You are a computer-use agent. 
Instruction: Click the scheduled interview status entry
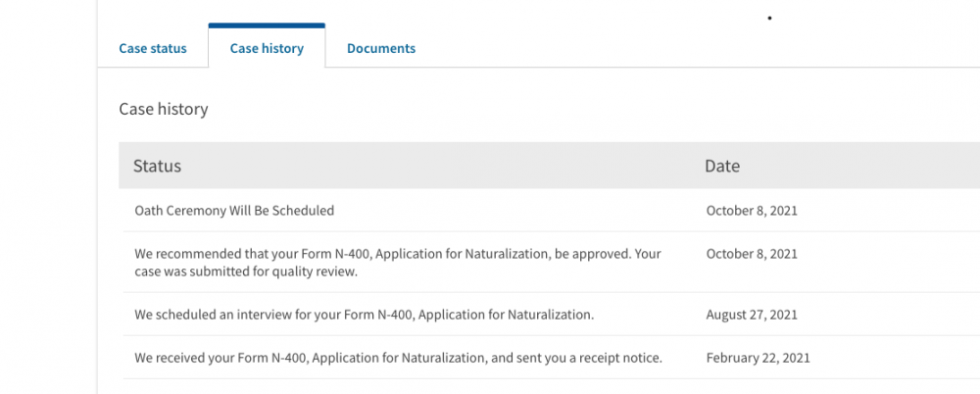coord(365,315)
